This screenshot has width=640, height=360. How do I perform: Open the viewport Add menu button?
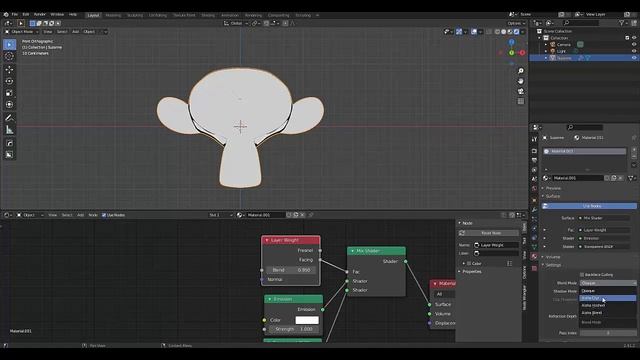click(76, 31)
